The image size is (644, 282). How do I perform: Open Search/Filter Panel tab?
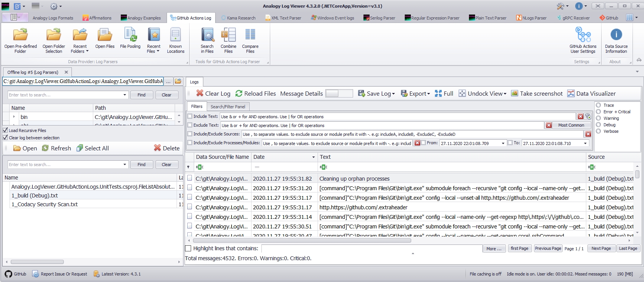[228, 107]
